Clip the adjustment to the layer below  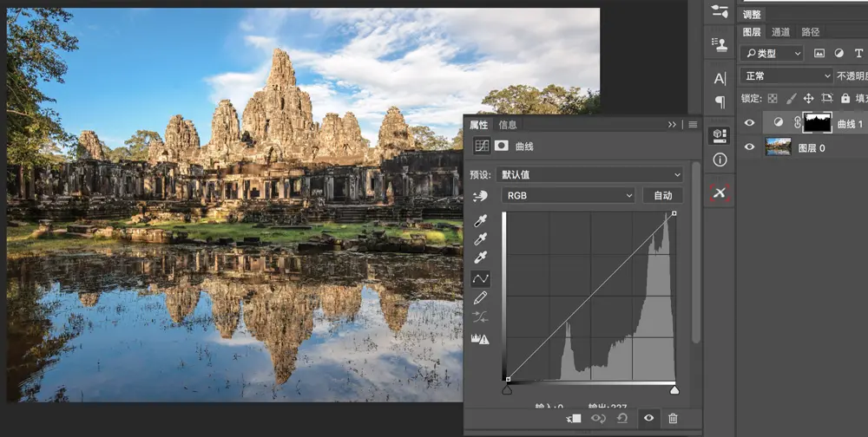click(573, 419)
